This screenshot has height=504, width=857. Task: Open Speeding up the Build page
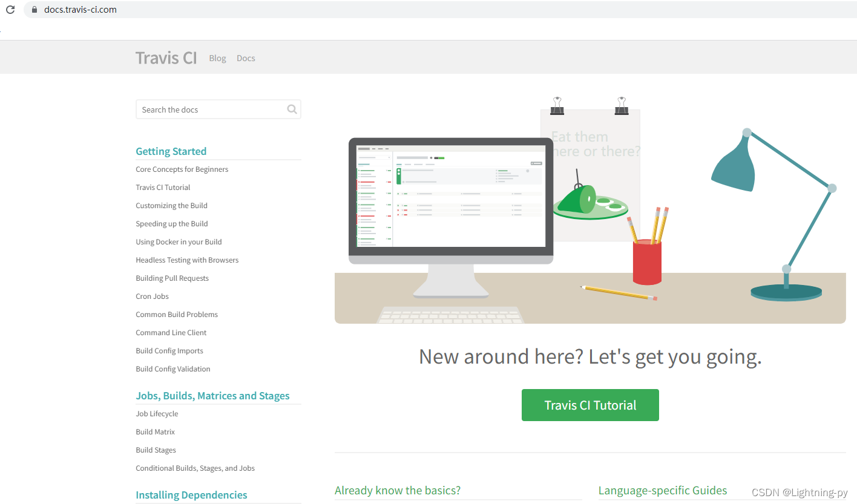pos(172,224)
